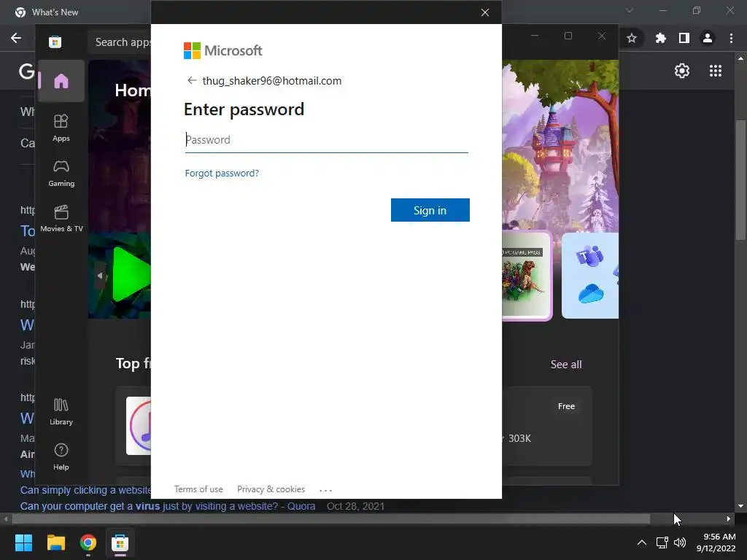This screenshot has width=747, height=560.
Task: Click the Sign in button
Action: [430, 210]
